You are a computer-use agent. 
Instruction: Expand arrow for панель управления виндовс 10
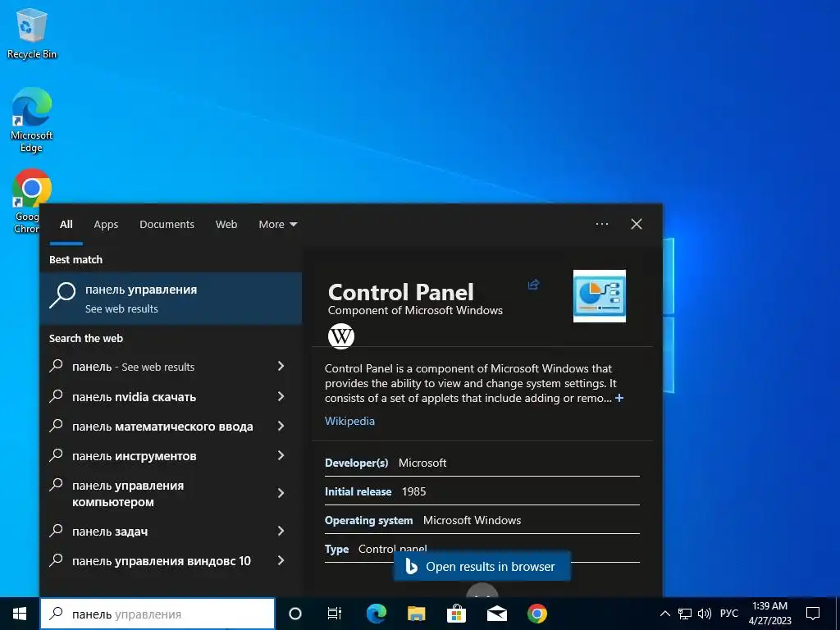click(x=281, y=560)
